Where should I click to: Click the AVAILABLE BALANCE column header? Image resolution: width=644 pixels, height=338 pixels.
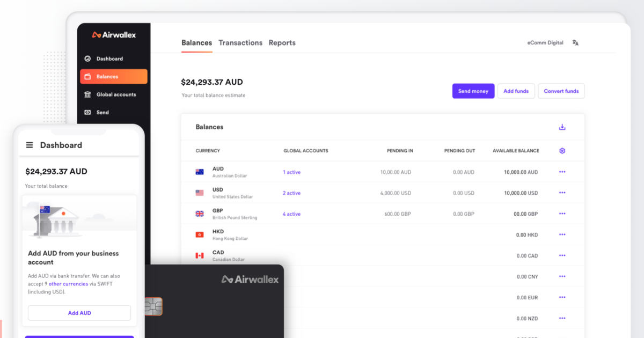(516, 151)
